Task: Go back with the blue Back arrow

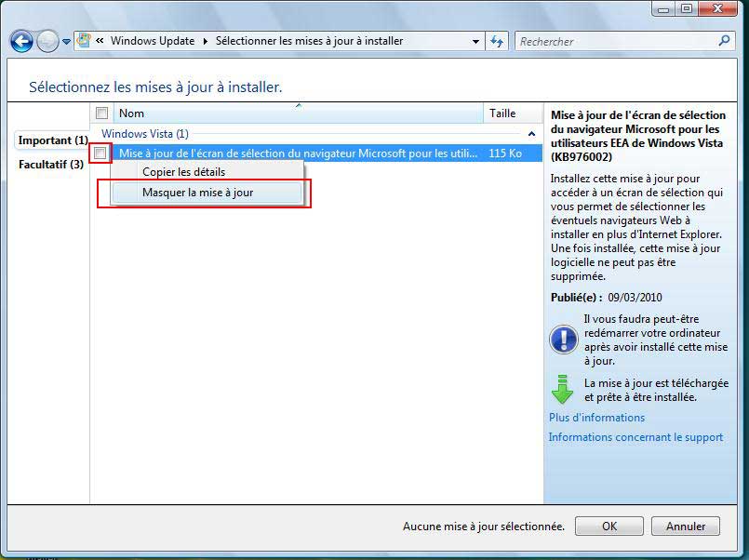Action: point(21,41)
